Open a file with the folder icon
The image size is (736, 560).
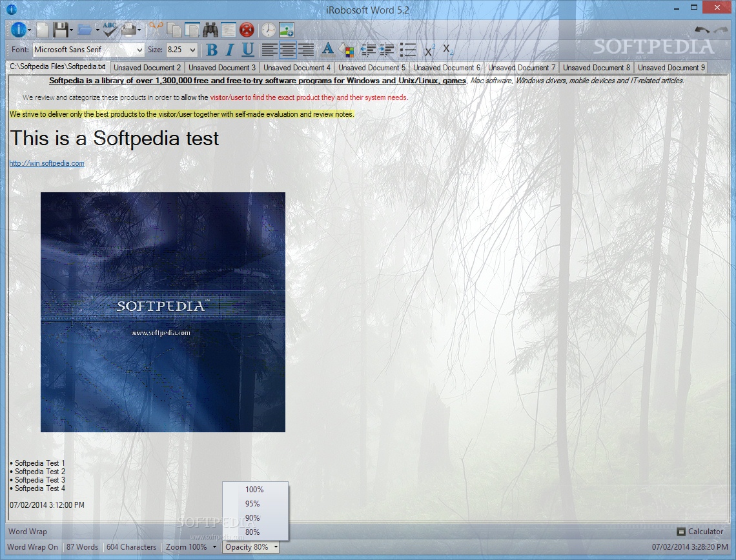point(85,30)
